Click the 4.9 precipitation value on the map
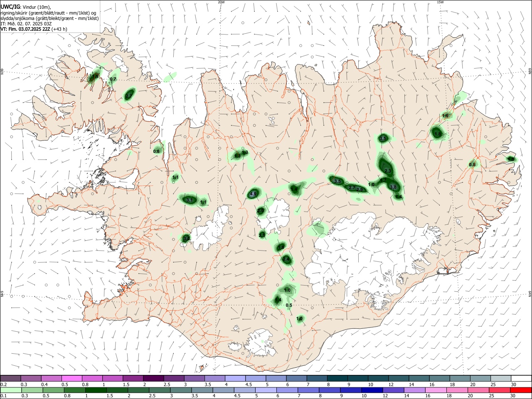 pyautogui.click(x=253, y=194)
